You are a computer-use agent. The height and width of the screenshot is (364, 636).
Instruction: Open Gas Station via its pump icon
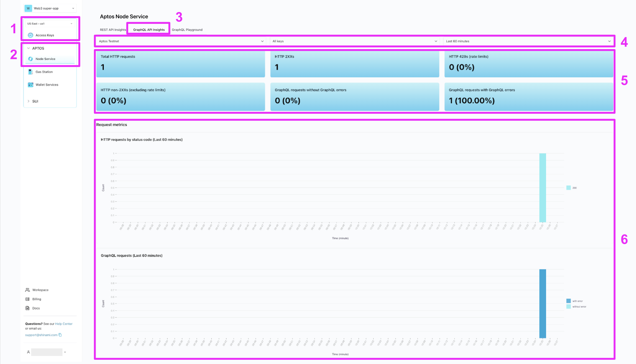(x=30, y=72)
